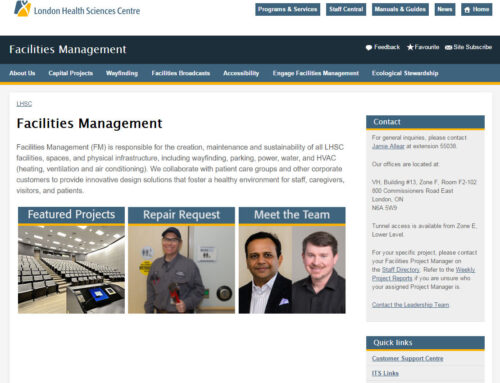Viewport: 500px width, 383px height.
Task: Select Wayfinding in the navigation bar
Action: tap(122, 73)
